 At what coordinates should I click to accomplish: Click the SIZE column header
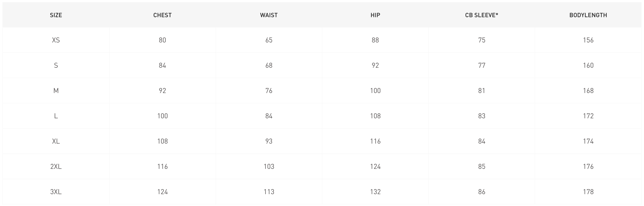56,15
